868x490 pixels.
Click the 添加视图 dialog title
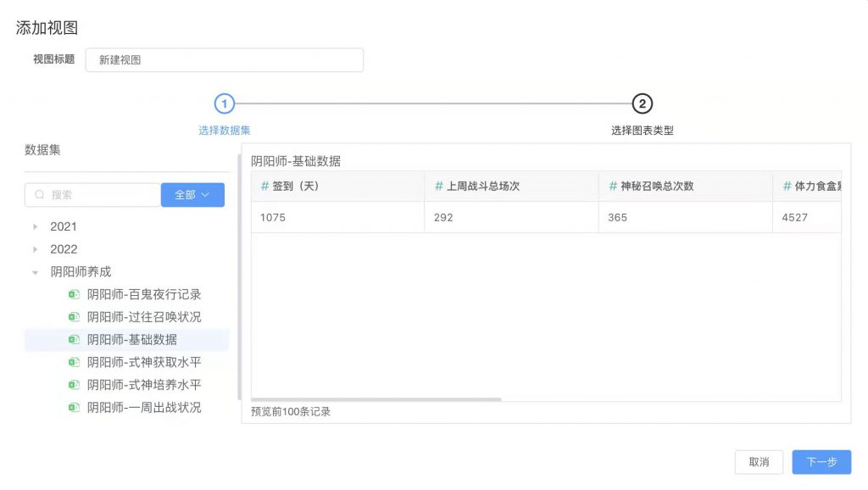pyautogui.click(x=47, y=28)
